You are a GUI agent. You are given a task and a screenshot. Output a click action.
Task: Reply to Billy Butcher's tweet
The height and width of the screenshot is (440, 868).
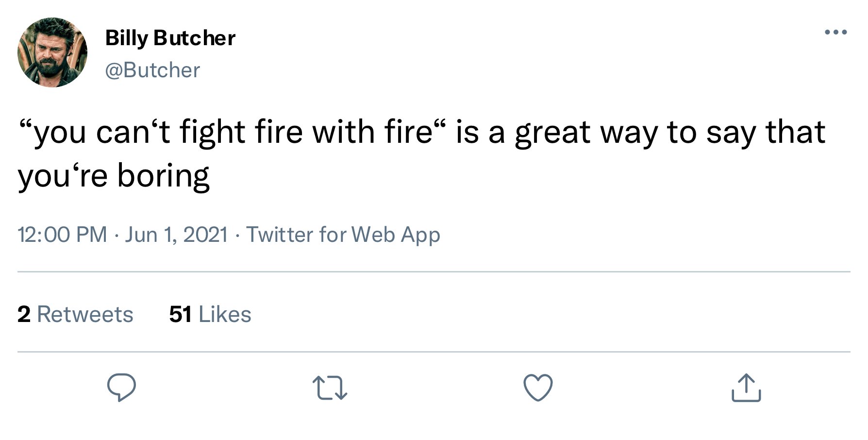tap(121, 388)
